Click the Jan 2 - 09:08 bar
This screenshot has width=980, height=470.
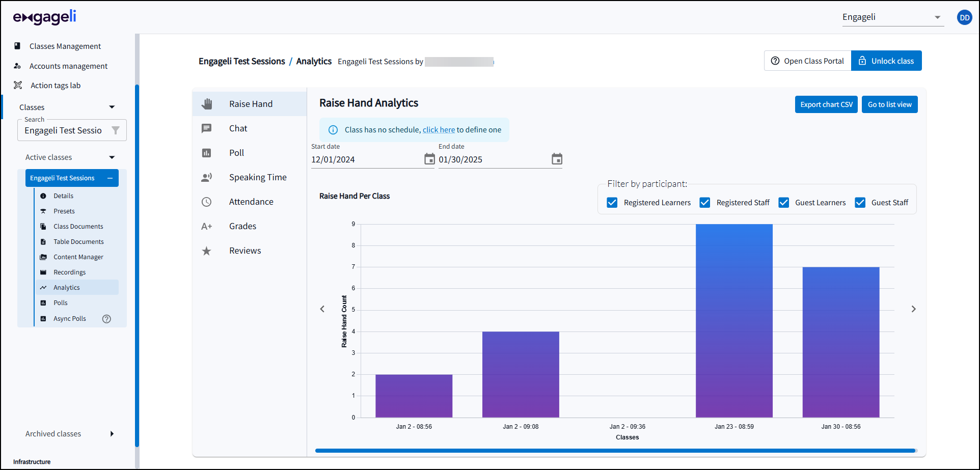[x=521, y=375]
